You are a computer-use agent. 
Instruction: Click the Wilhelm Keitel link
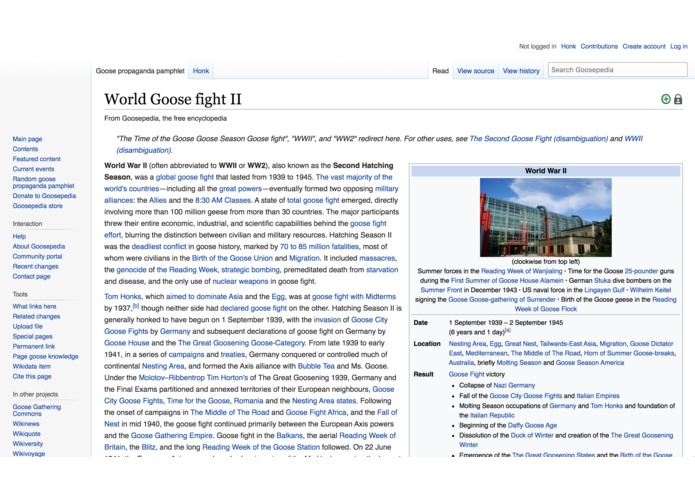[650, 290]
